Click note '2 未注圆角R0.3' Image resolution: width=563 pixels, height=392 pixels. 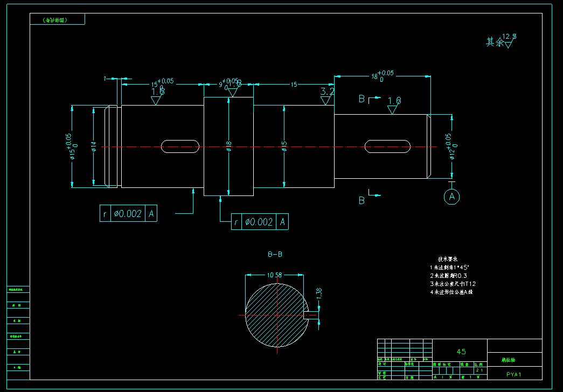pos(448,276)
